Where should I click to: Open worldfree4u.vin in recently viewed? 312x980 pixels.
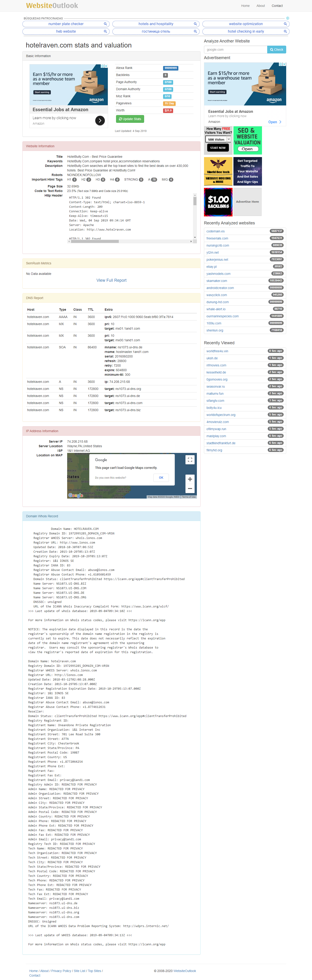coord(217,351)
